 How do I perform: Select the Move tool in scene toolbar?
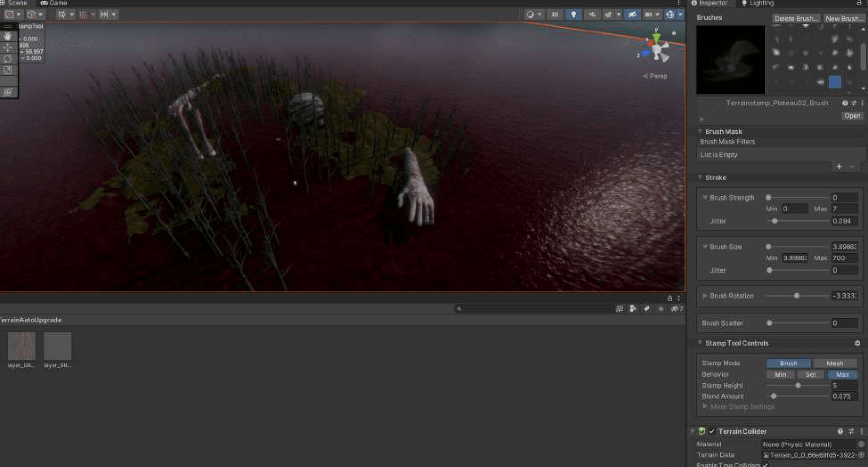[8, 47]
